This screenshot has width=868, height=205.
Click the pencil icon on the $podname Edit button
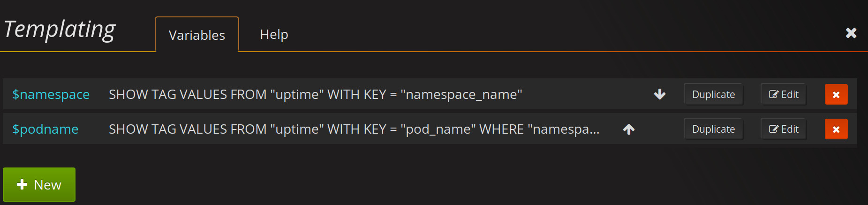(x=773, y=129)
